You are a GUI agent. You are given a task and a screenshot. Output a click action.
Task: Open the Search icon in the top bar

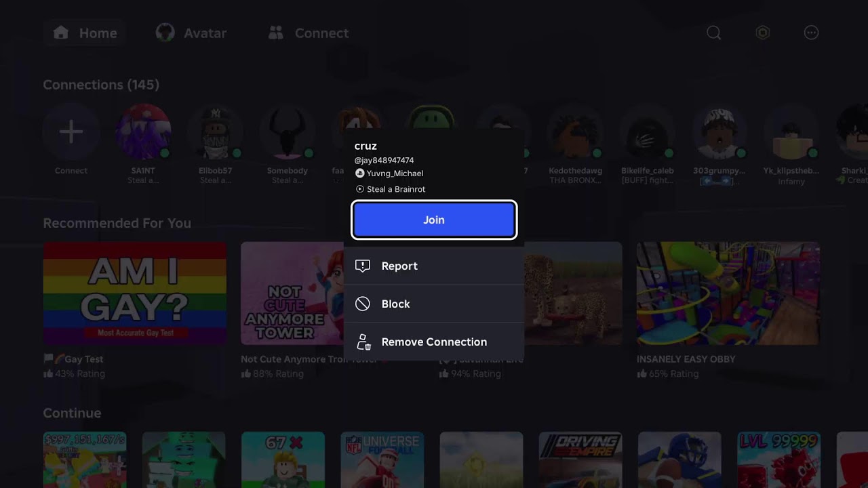[x=713, y=33]
